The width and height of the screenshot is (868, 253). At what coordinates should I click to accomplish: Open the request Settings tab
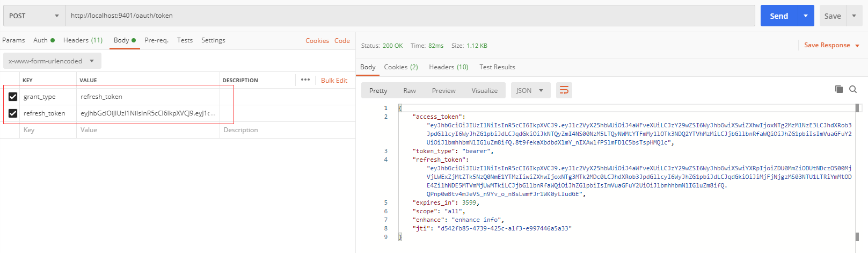coord(213,40)
